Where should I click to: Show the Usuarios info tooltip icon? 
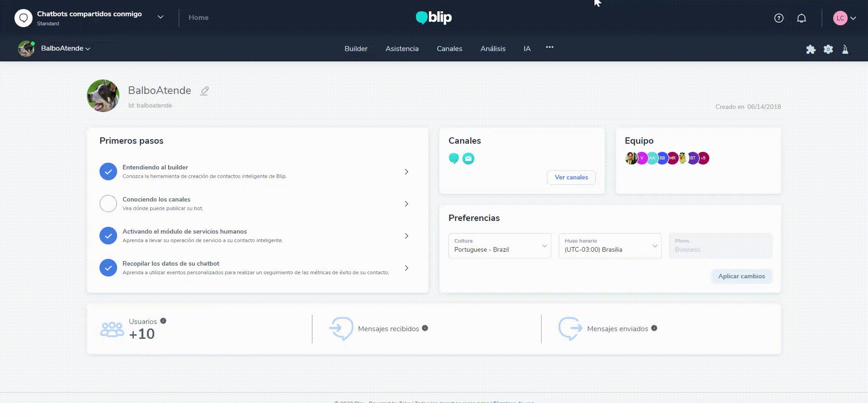(163, 321)
